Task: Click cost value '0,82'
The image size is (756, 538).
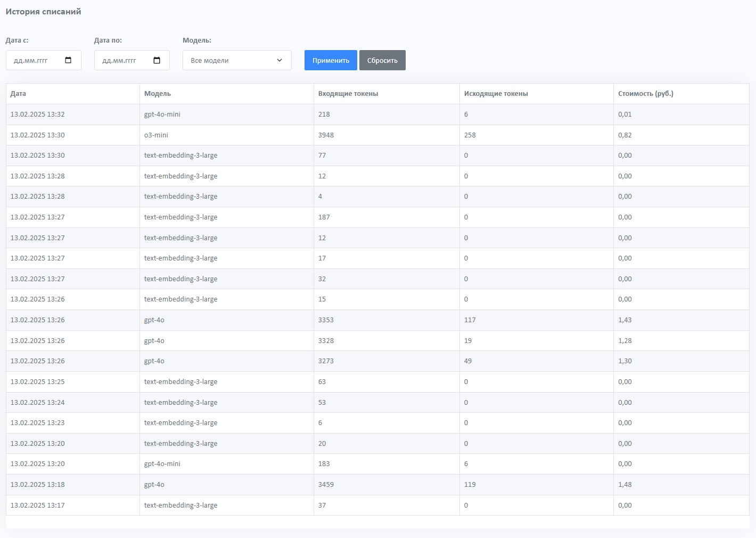Action: pyautogui.click(x=625, y=135)
